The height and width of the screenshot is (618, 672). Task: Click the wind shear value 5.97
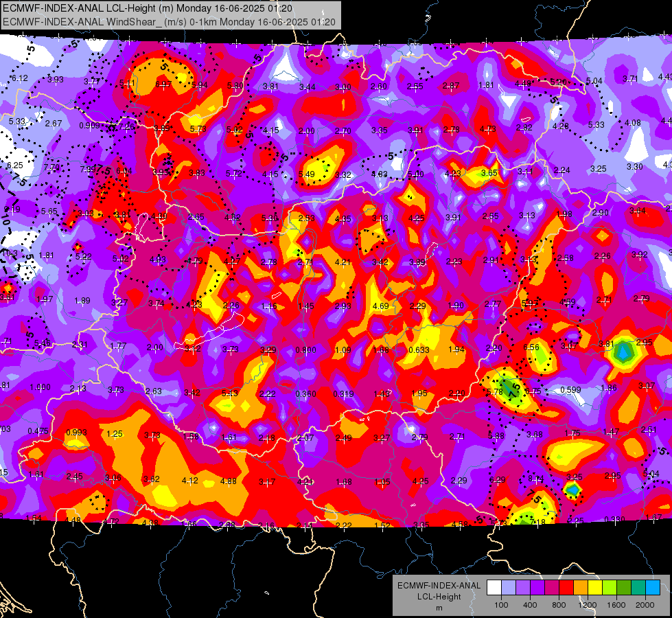point(530,304)
